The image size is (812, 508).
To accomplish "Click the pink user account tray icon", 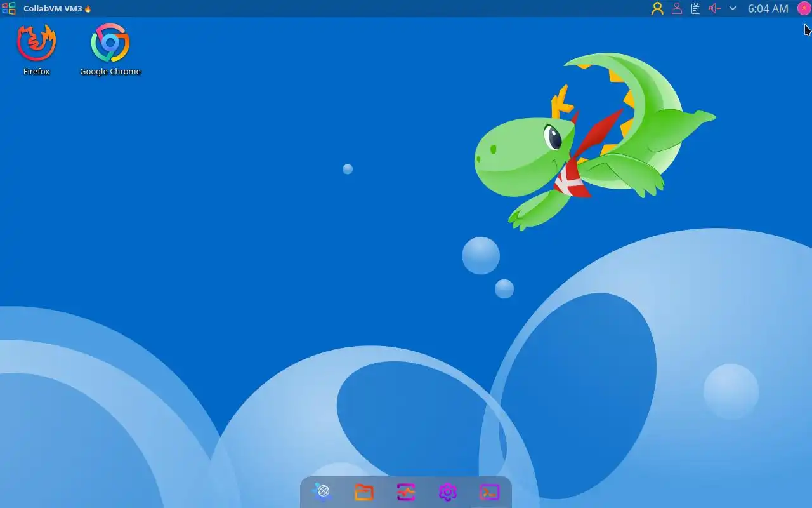I will click(x=677, y=8).
